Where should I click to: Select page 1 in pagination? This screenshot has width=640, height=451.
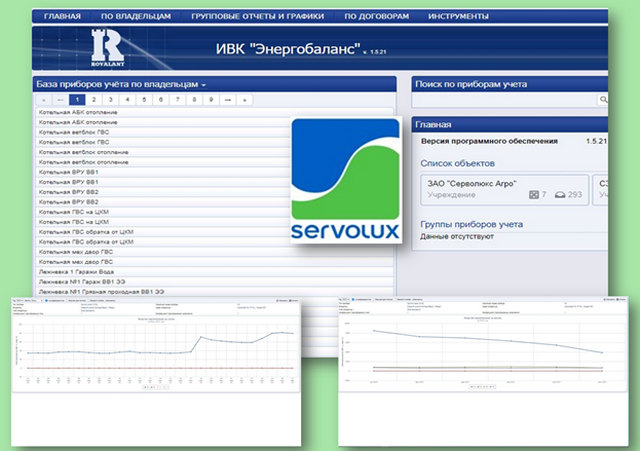click(77, 100)
